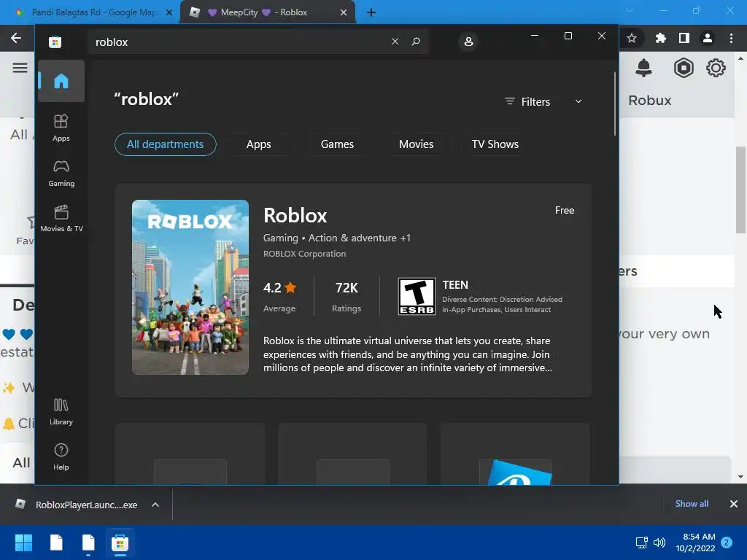Screen dimensions: 747x560
Task: Select the All departments filter
Action: [x=166, y=144]
